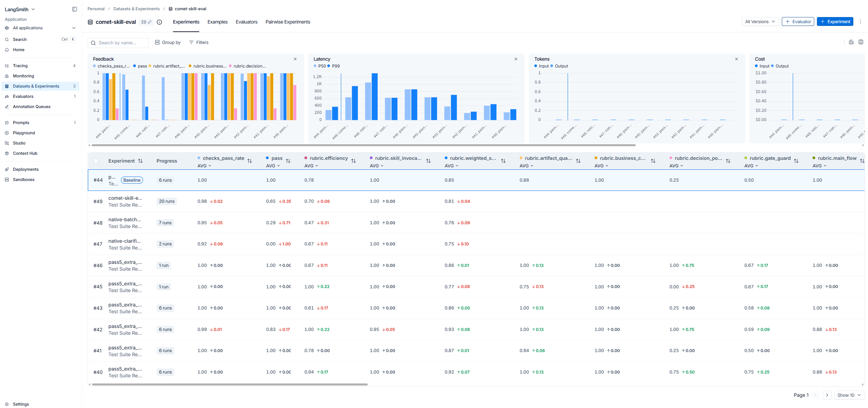Open AVG dropdown under pass column
The width and height of the screenshot is (868, 408).
pos(273,166)
